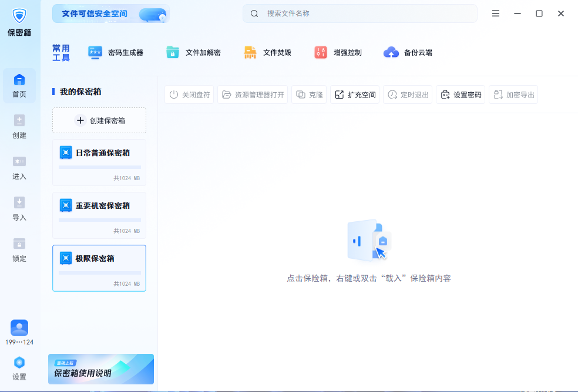Open the 导入 import sidebar tab
The height and width of the screenshot is (392, 578).
(19, 208)
